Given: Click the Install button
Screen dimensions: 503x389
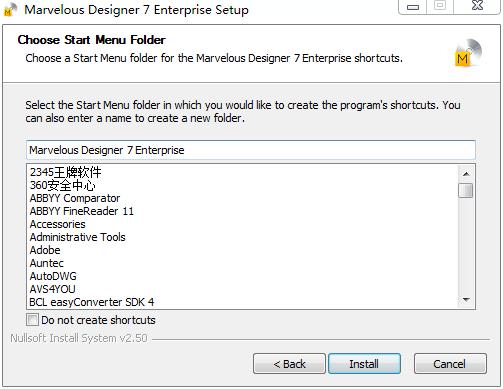Looking at the screenshot, I should (364, 364).
